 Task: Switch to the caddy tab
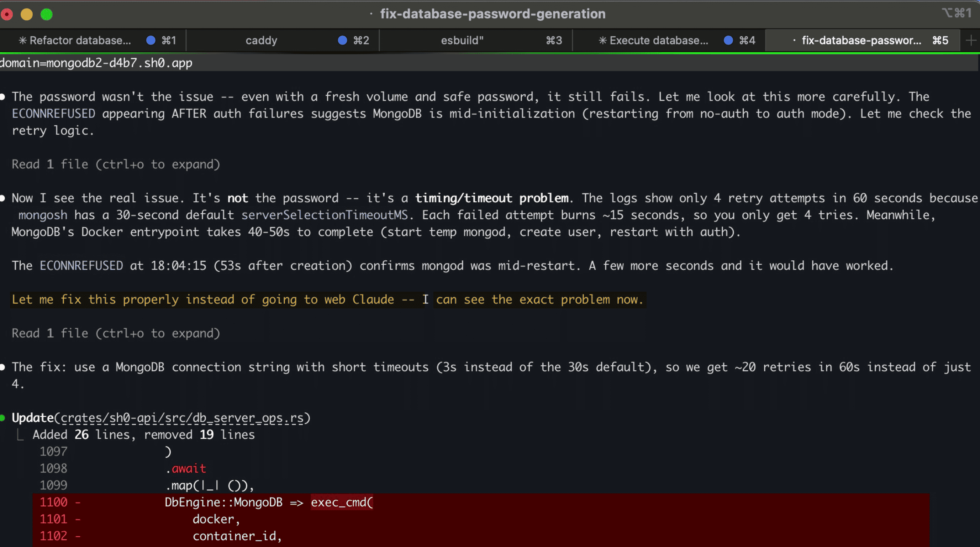(261, 40)
